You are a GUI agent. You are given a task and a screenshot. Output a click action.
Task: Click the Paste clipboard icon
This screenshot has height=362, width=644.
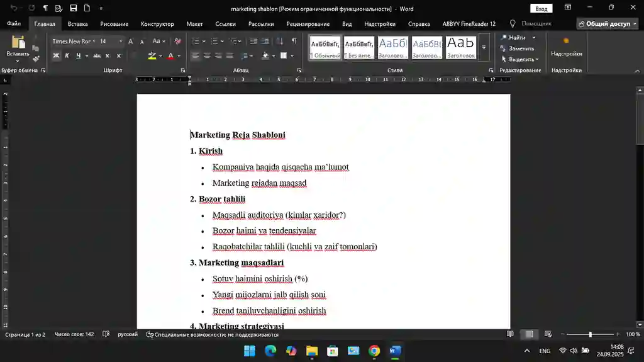click(x=18, y=42)
